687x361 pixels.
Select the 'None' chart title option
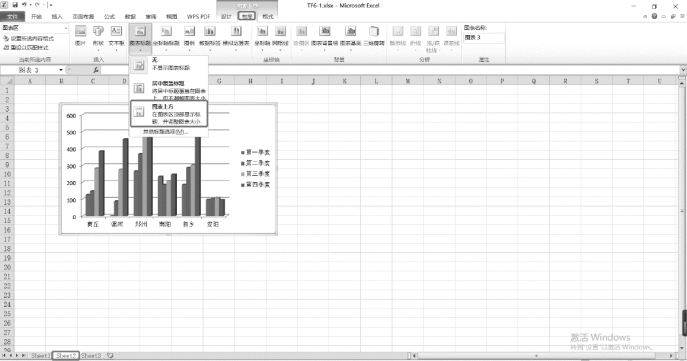pos(169,64)
